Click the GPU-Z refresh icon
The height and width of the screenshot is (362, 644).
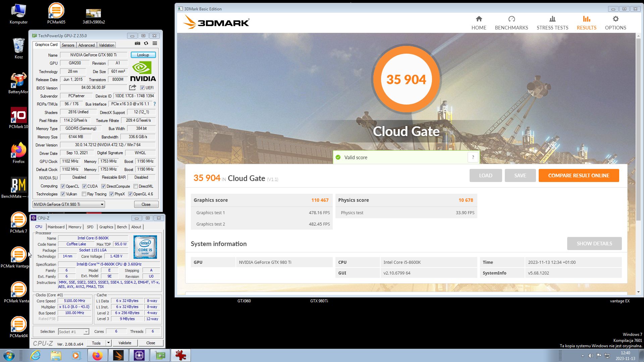click(x=146, y=43)
